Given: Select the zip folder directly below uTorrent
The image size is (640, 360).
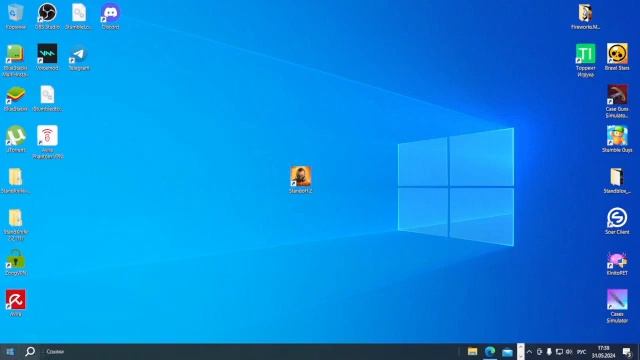Looking at the screenshot, I should point(16,177).
